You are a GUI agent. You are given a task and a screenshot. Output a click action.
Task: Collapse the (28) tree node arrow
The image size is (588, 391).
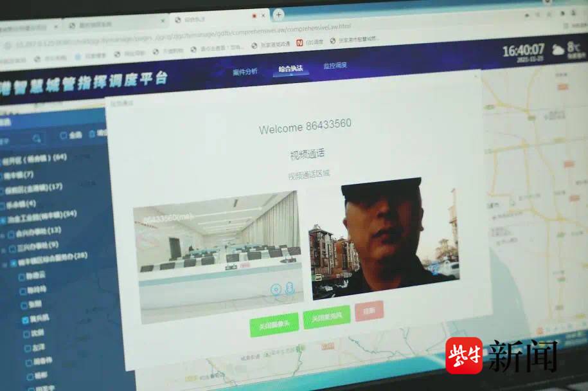pyautogui.click(x=4, y=266)
